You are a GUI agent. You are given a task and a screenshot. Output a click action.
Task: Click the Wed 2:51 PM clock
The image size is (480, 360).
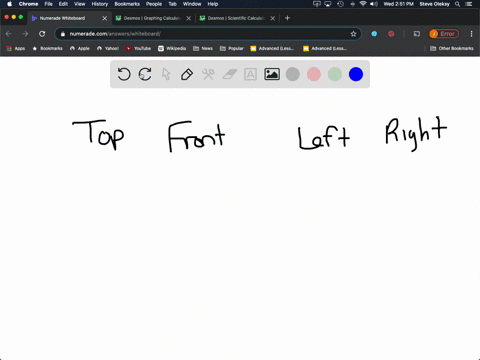(x=398, y=4)
